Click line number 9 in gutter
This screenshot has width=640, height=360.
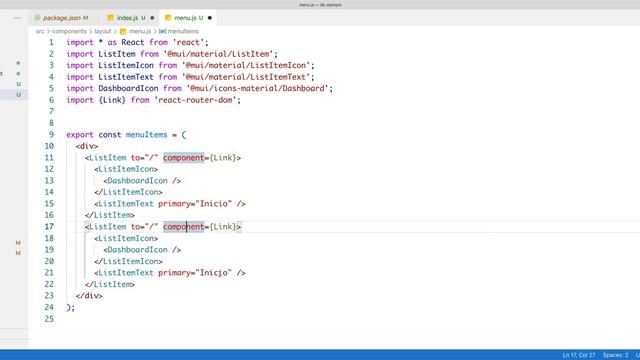point(51,135)
